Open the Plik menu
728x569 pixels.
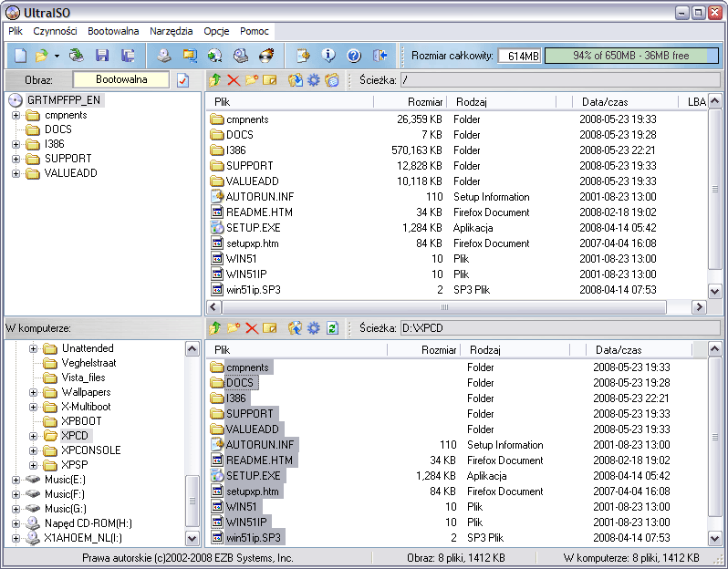(x=16, y=31)
